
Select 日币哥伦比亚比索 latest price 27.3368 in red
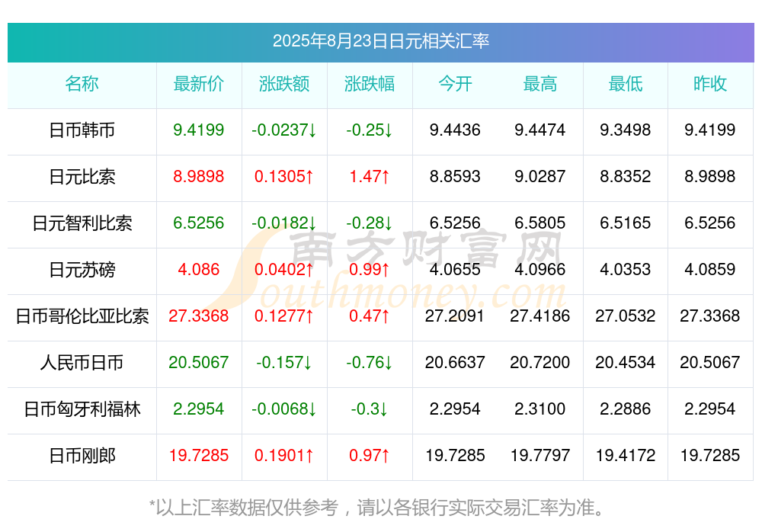[x=198, y=316]
